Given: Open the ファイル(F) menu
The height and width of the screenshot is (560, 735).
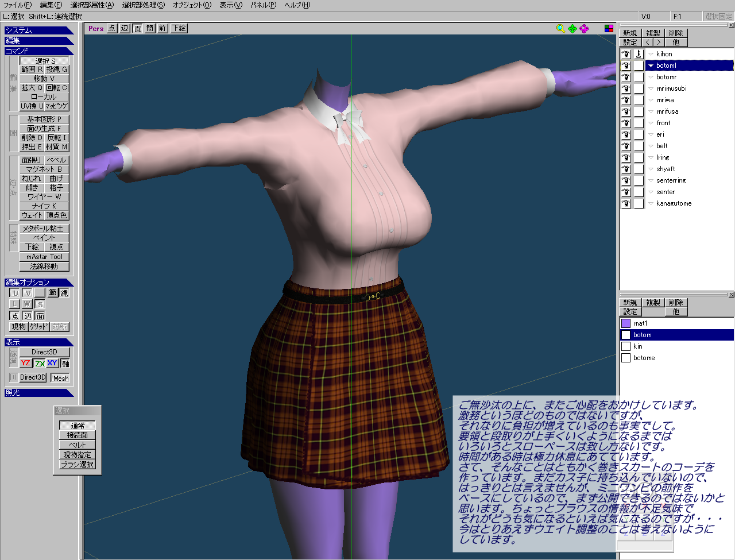Looking at the screenshot, I should pos(17,5).
